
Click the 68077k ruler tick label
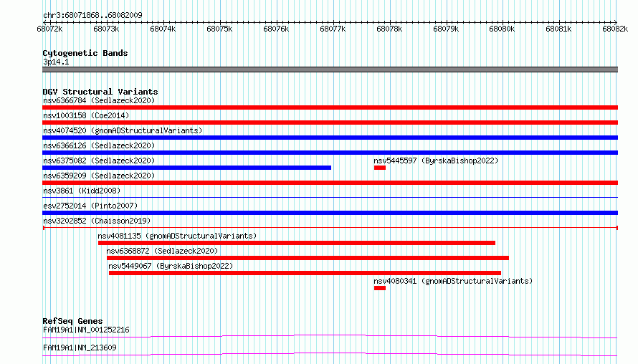coord(333,29)
